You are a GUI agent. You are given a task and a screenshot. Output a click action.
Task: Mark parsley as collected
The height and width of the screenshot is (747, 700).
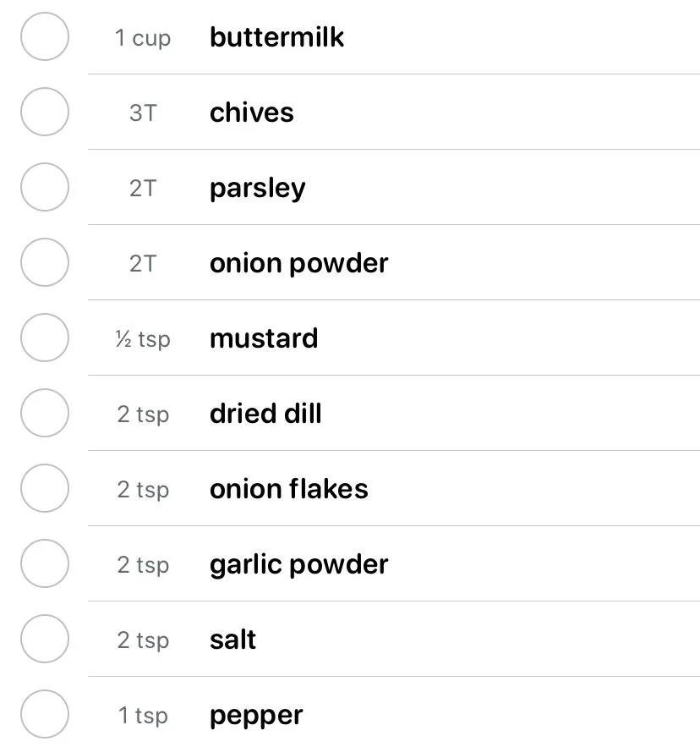45,187
